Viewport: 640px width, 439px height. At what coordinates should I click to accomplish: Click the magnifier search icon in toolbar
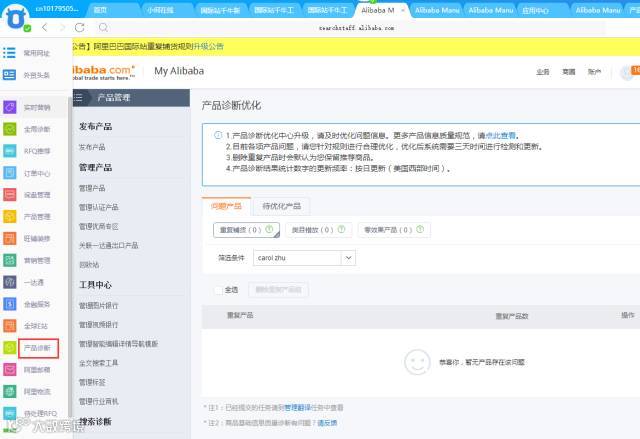coord(103,27)
